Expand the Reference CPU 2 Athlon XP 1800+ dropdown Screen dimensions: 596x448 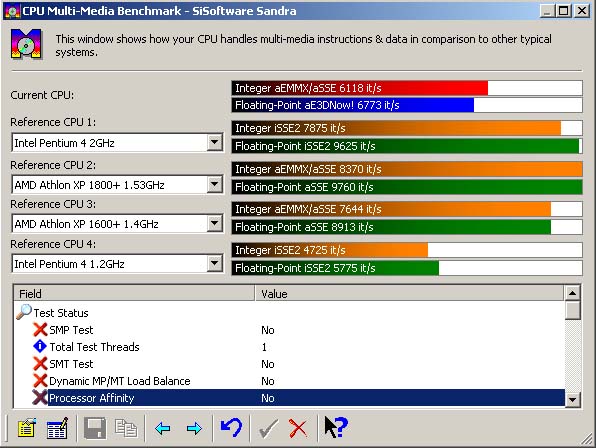tap(215, 185)
